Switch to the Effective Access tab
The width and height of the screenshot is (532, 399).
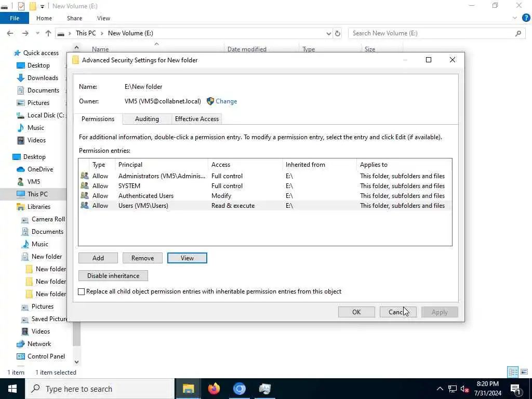point(197,119)
